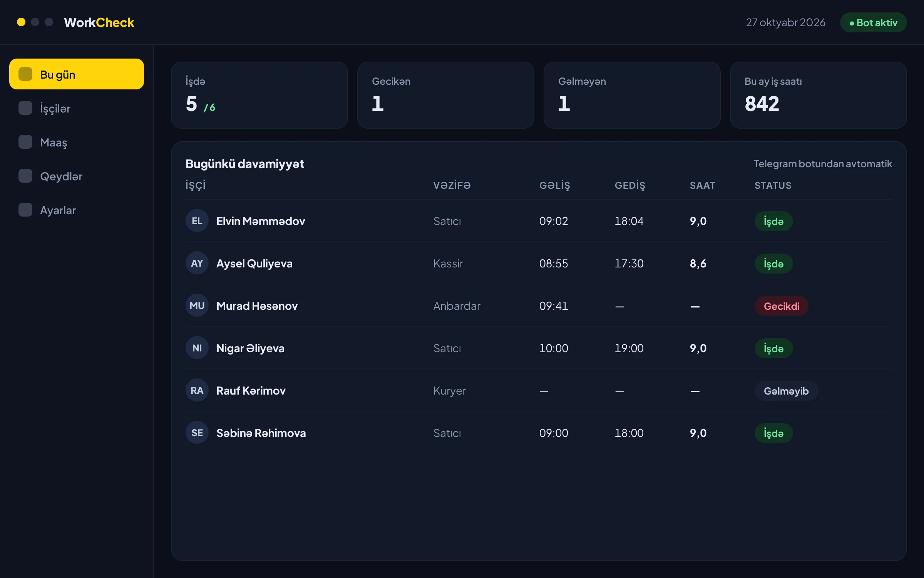Click Rauf Kərimov's RA avatar
924x578 pixels.
tap(197, 390)
